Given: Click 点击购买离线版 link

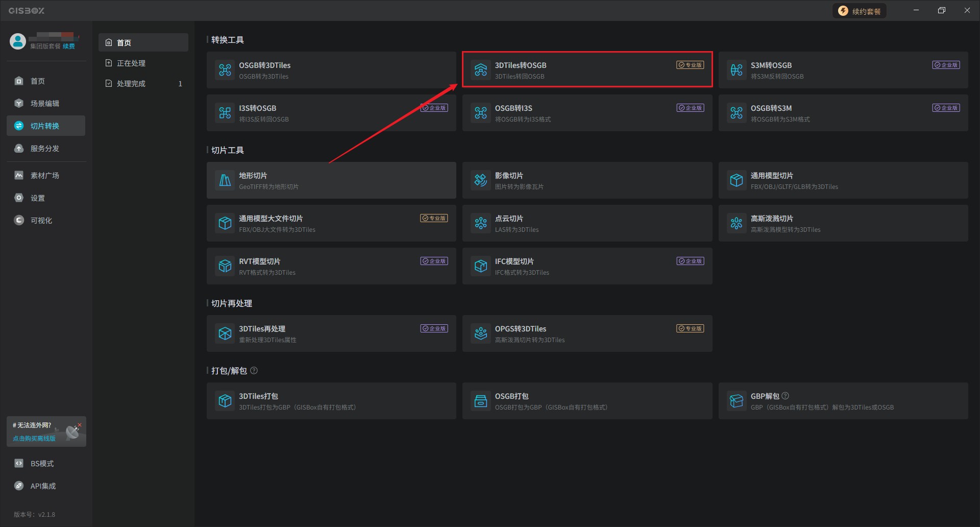Looking at the screenshot, I should 34,438.
